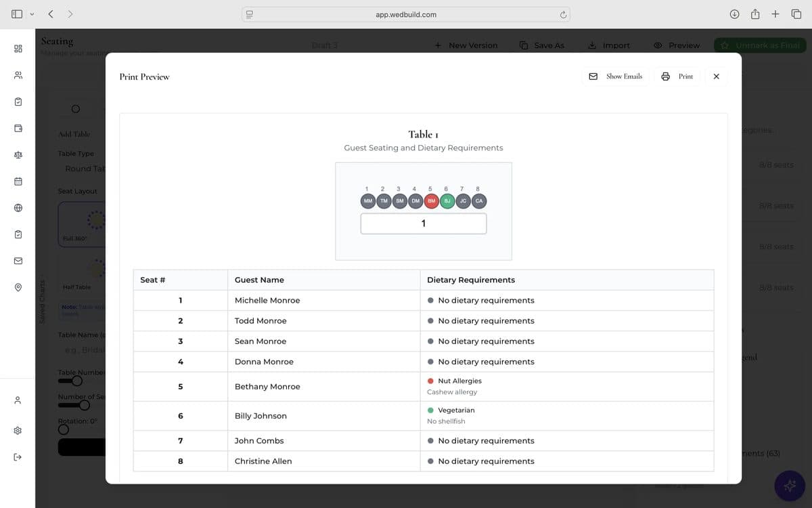Open the envelope icon in the sidebar
Viewport: 812px width, 508px height.
click(x=18, y=261)
